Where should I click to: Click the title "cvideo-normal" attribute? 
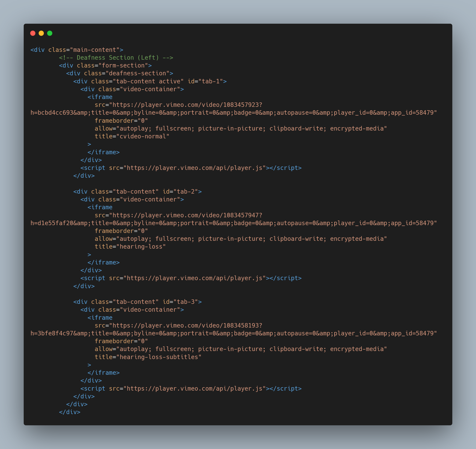click(x=132, y=136)
